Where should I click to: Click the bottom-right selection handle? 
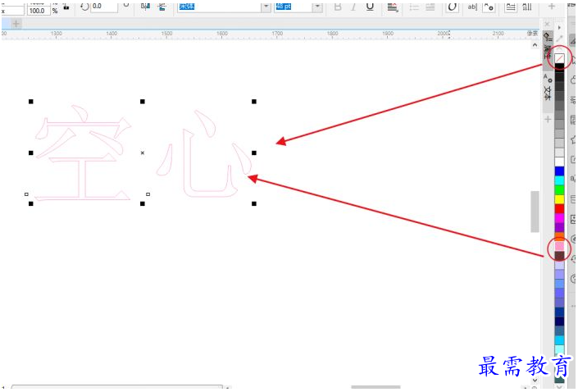(x=254, y=203)
